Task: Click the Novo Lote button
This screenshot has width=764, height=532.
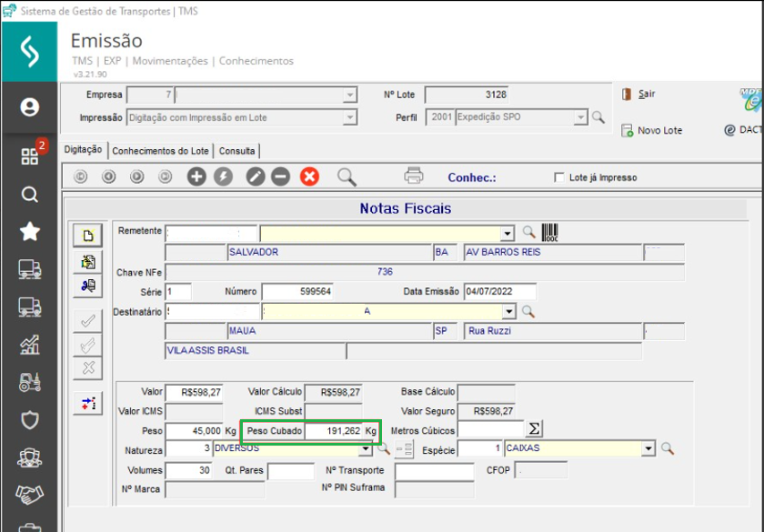Action: pyautogui.click(x=651, y=130)
